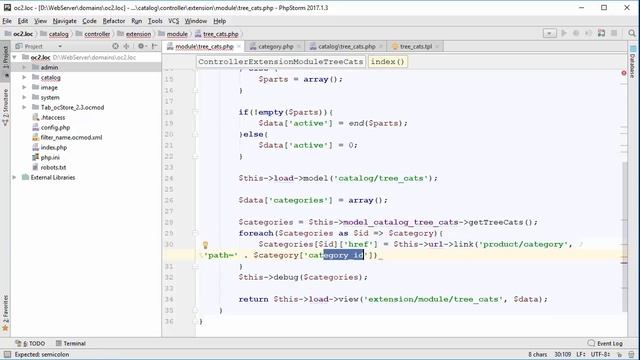Screen dimensions: 640x360
Task: Open the Navigate menu
Action: point(64,21)
